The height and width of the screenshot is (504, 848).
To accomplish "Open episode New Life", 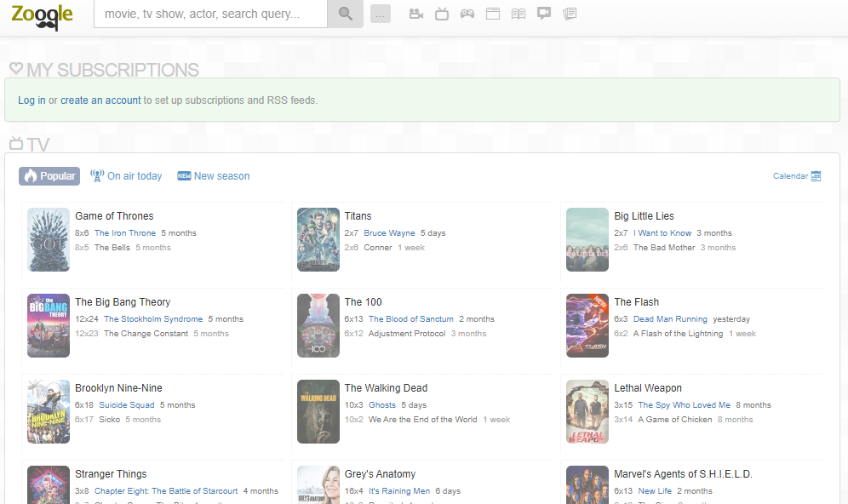I will pos(655,491).
